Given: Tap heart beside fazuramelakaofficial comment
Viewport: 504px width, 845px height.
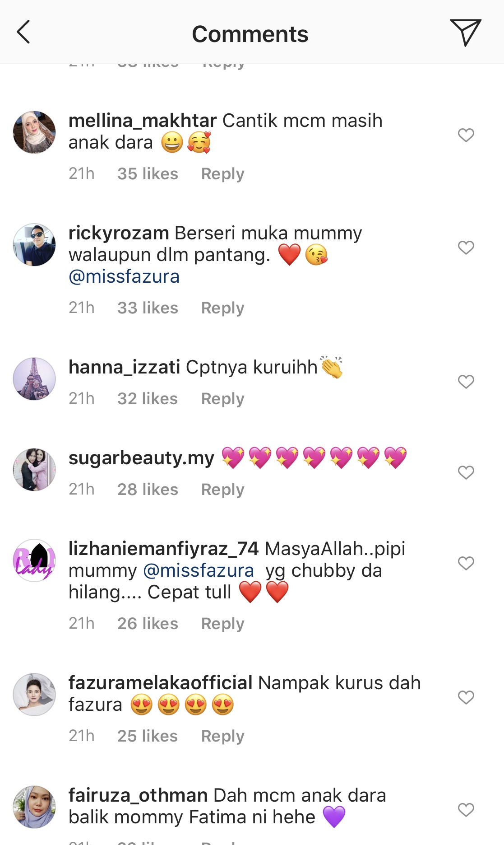Looking at the screenshot, I should [466, 698].
